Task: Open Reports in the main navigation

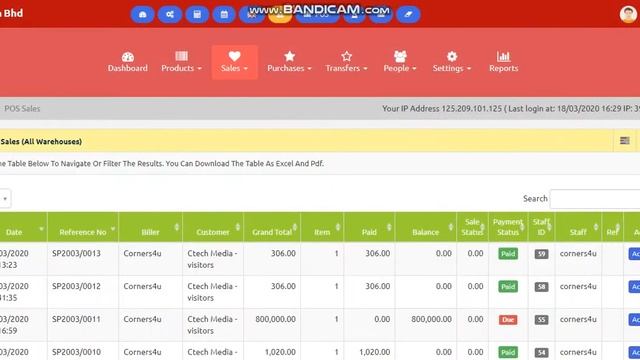Action: 504,62
